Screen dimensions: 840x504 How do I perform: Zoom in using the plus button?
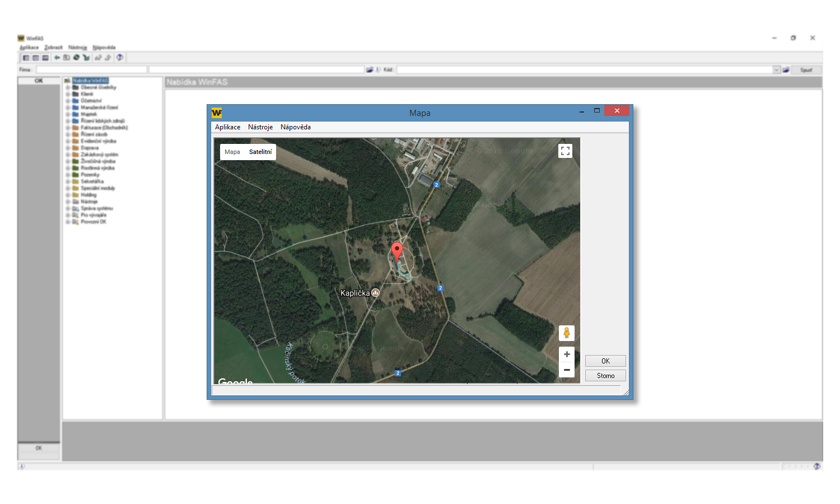[567, 354]
